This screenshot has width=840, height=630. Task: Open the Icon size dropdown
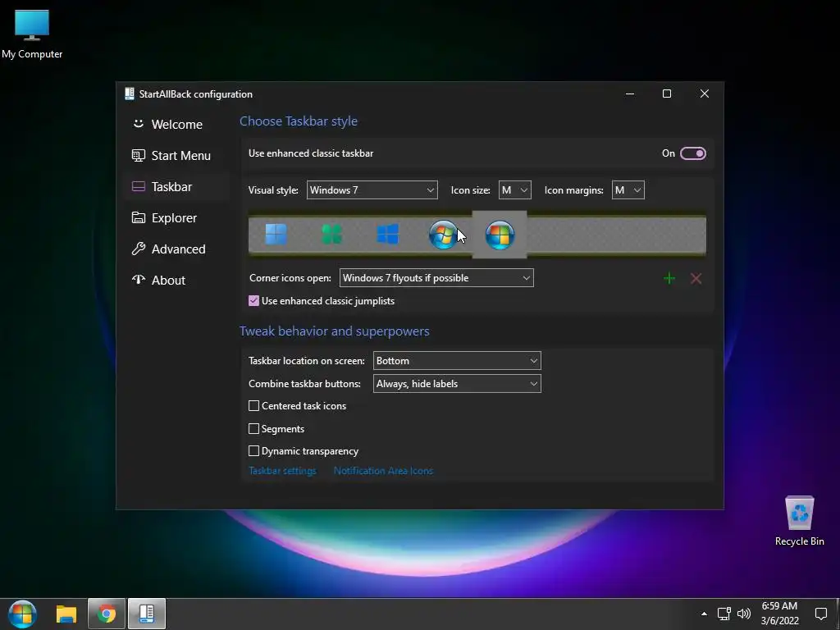point(515,190)
